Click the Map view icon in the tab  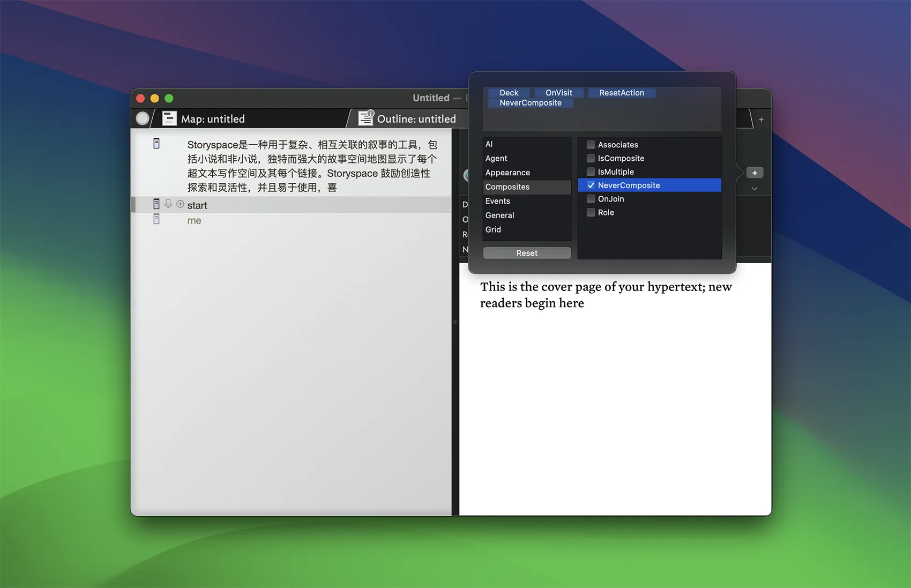[169, 118]
